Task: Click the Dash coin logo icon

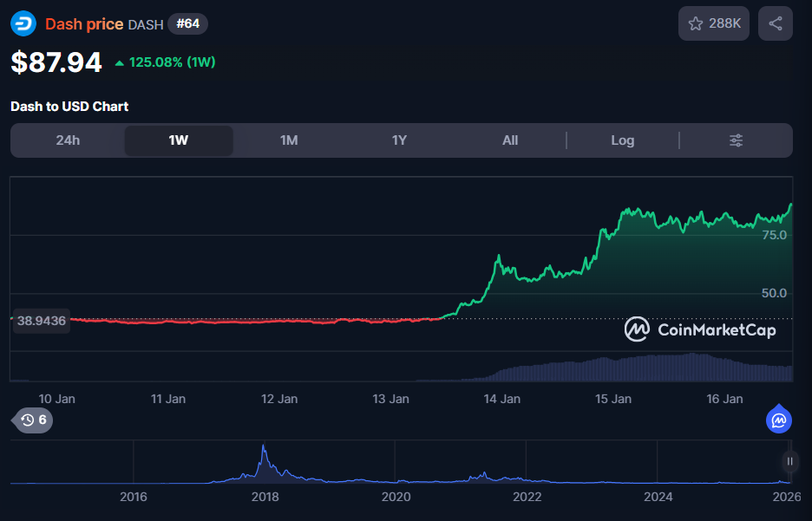Action: 23,23
